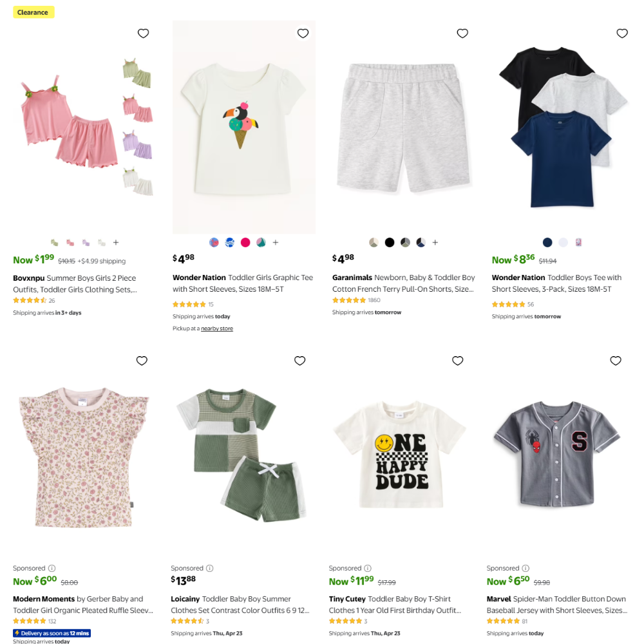Favorite the Loicainy green contrast clothes set

pyautogui.click(x=299, y=361)
